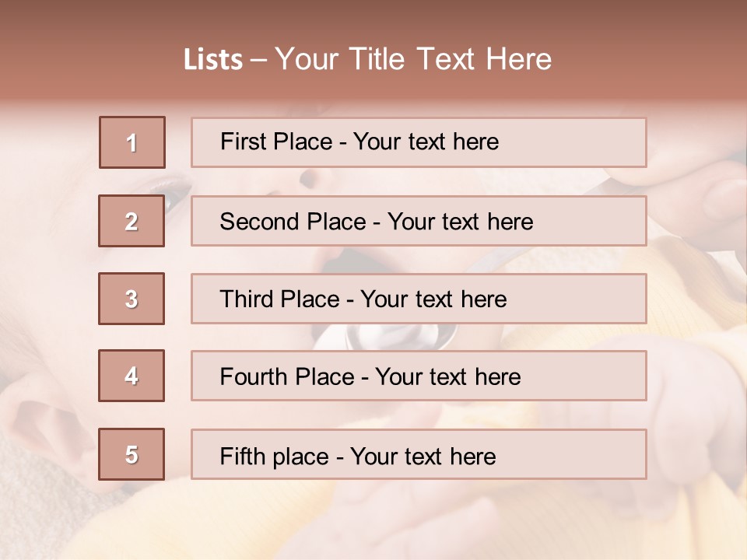Image resolution: width=747 pixels, height=560 pixels.
Task: Select the number 3 box
Action: click(132, 299)
